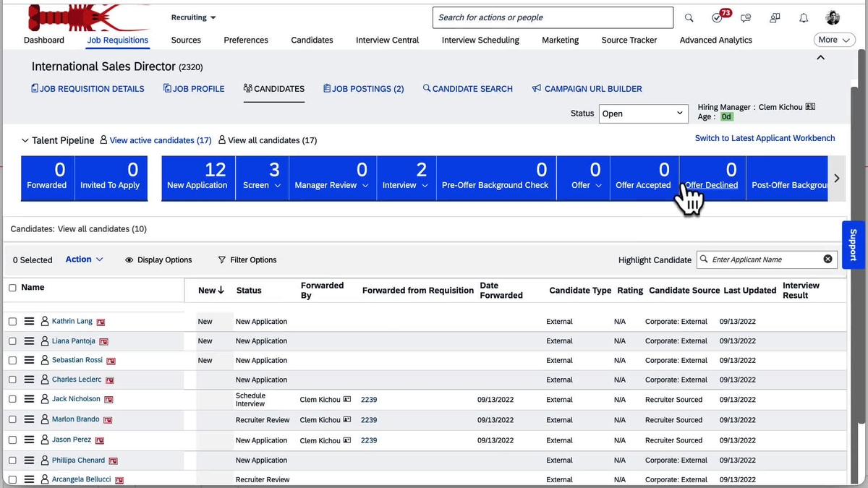868x488 pixels.
Task: Click Switch to Latest Applicant Workbench link
Action: [765, 137]
